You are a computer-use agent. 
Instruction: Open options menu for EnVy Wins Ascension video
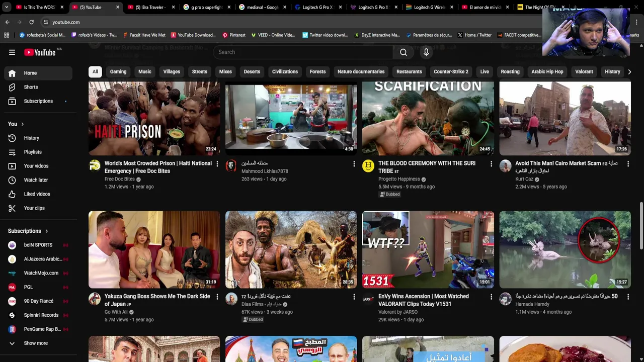tap(491, 297)
